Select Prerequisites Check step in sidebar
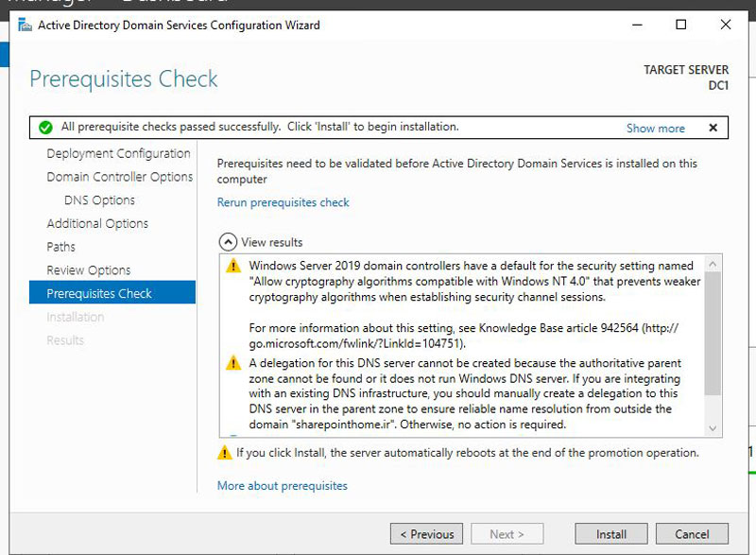Viewport: 756px width, 555px height. (112, 293)
